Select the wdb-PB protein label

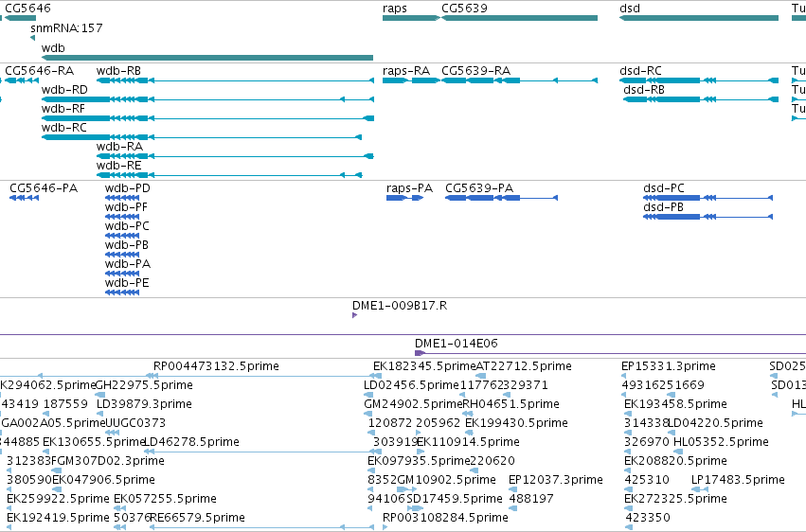point(127,245)
